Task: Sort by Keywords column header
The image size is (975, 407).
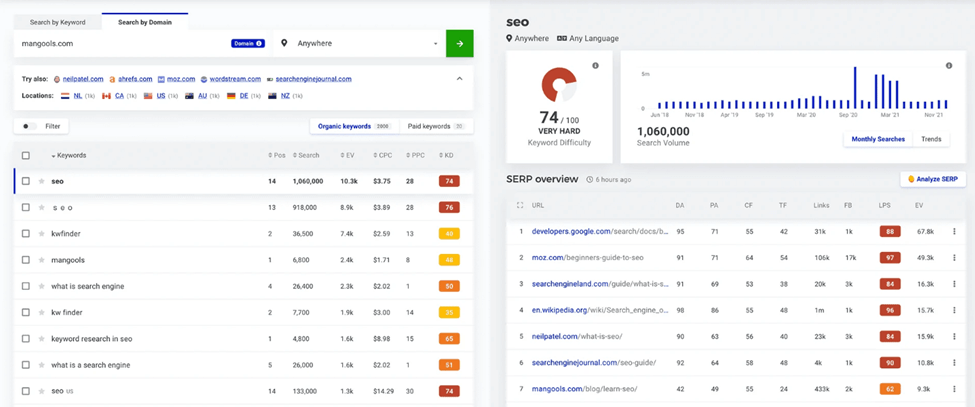Action: tap(69, 155)
